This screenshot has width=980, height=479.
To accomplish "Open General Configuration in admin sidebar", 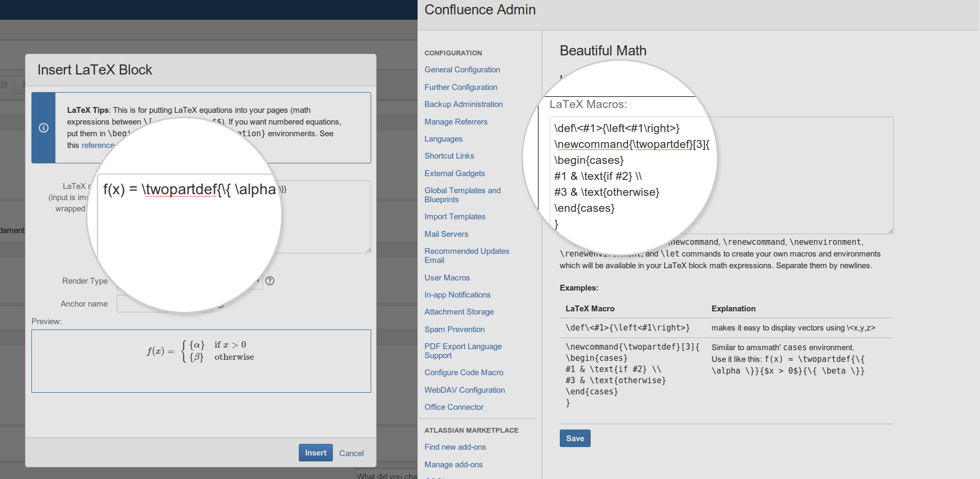I will pos(462,70).
